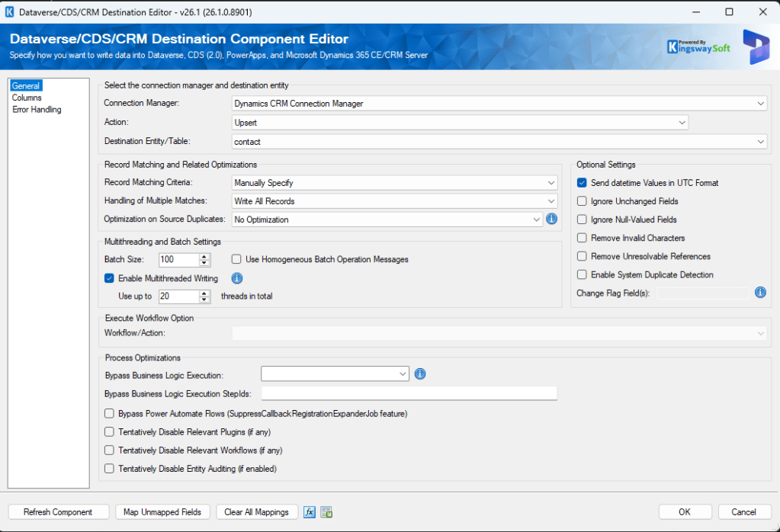Expand Handling of Multiple Matches dropdown
Screen dimensions: 780x532
(x=394, y=201)
